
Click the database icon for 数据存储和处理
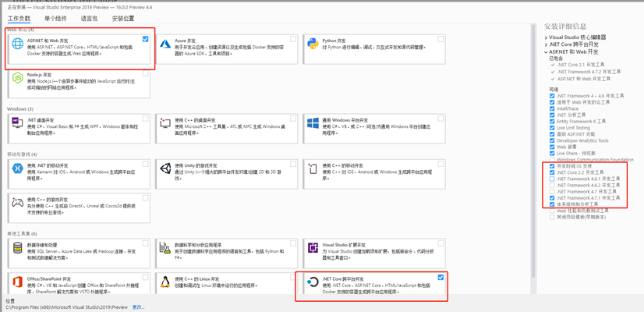pyautogui.click(x=18, y=247)
